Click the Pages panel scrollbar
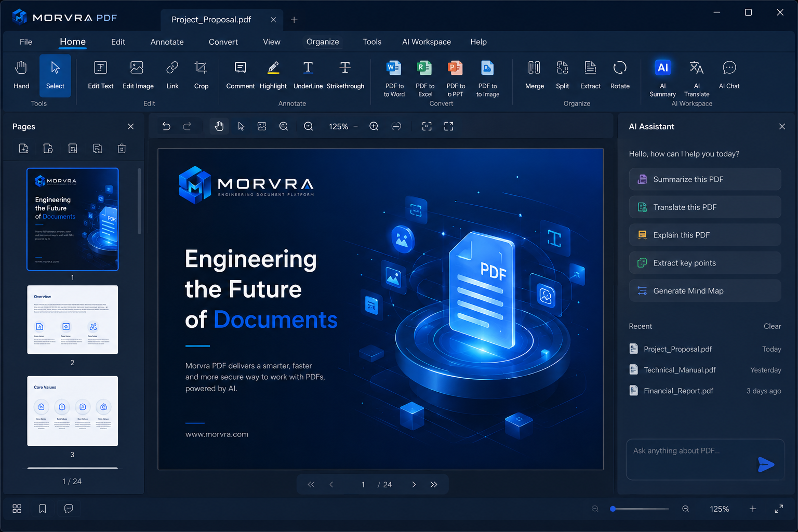The image size is (798, 532). [139, 201]
